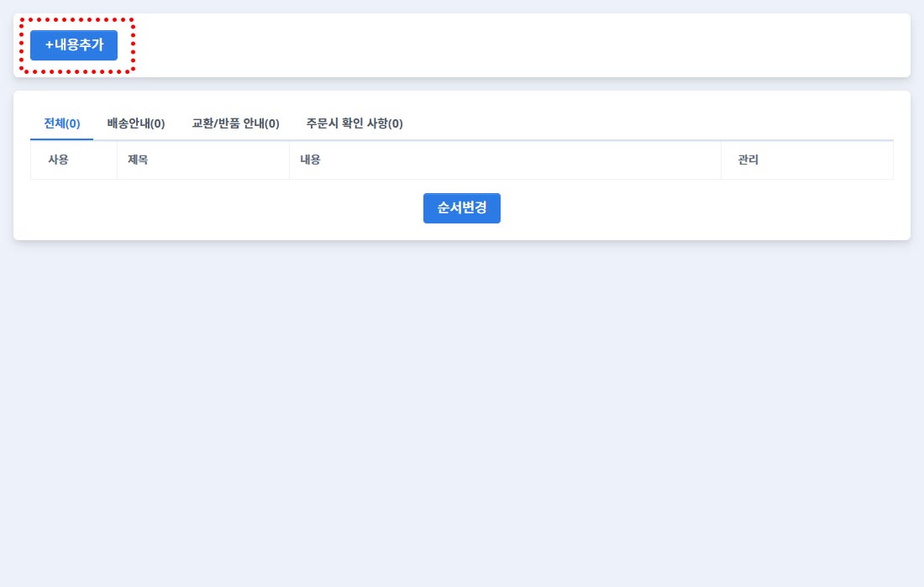
Task: Click the 관리 column header
Action: (x=807, y=160)
